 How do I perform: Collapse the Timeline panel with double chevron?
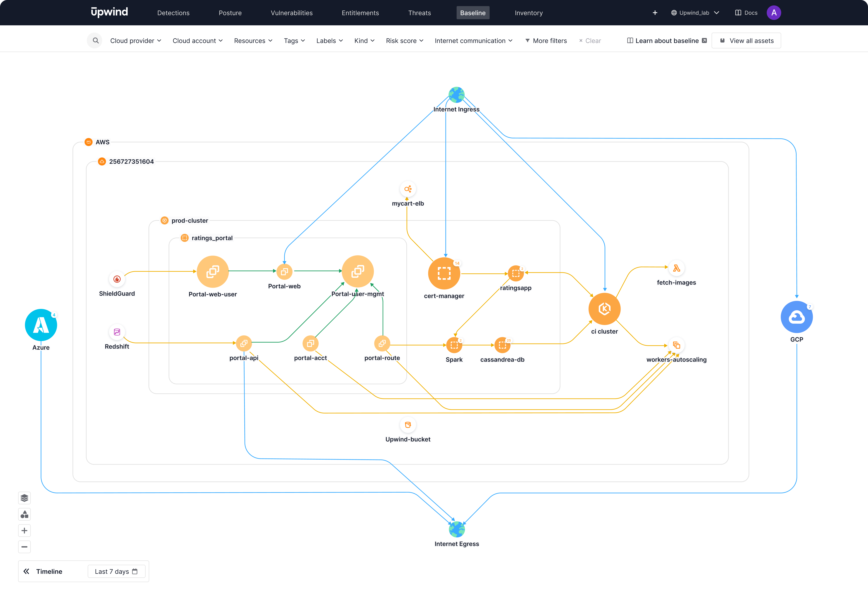tap(26, 571)
